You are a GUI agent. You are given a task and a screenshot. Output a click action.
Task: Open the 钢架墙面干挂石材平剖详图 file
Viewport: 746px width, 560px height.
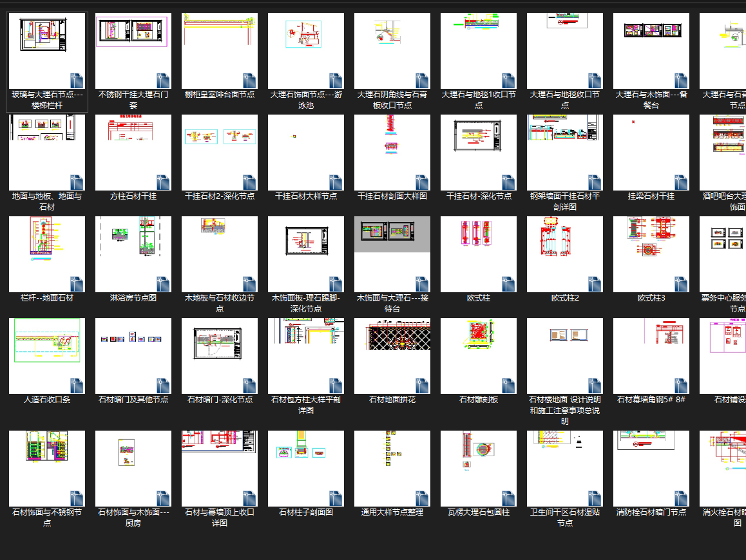coord(565,153)
